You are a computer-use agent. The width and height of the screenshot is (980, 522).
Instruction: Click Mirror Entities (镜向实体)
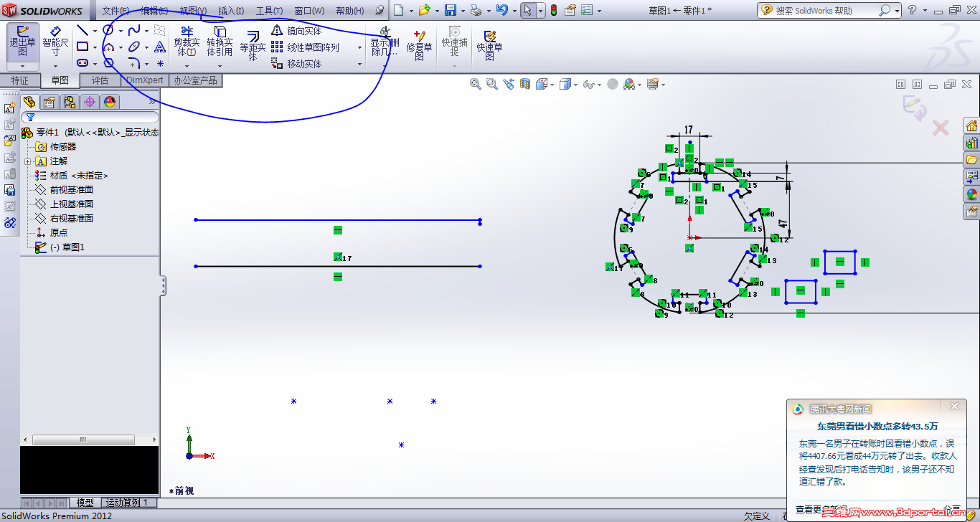[x=296, y=31]
